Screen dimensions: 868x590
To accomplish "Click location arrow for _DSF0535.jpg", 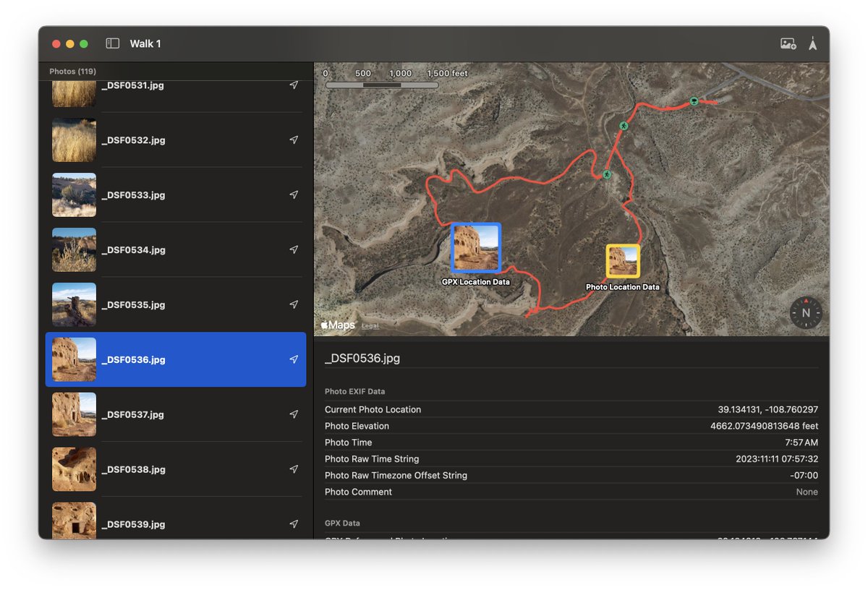I will tap(294, 305).
